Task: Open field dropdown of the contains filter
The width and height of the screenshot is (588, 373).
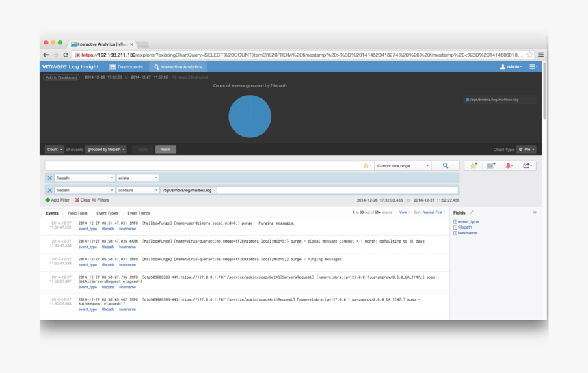Action: coord(84,191)
